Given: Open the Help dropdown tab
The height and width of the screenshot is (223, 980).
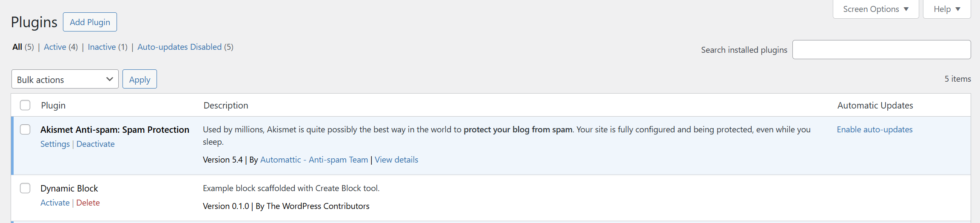Looking at the screenshot, I should point(946,9).
